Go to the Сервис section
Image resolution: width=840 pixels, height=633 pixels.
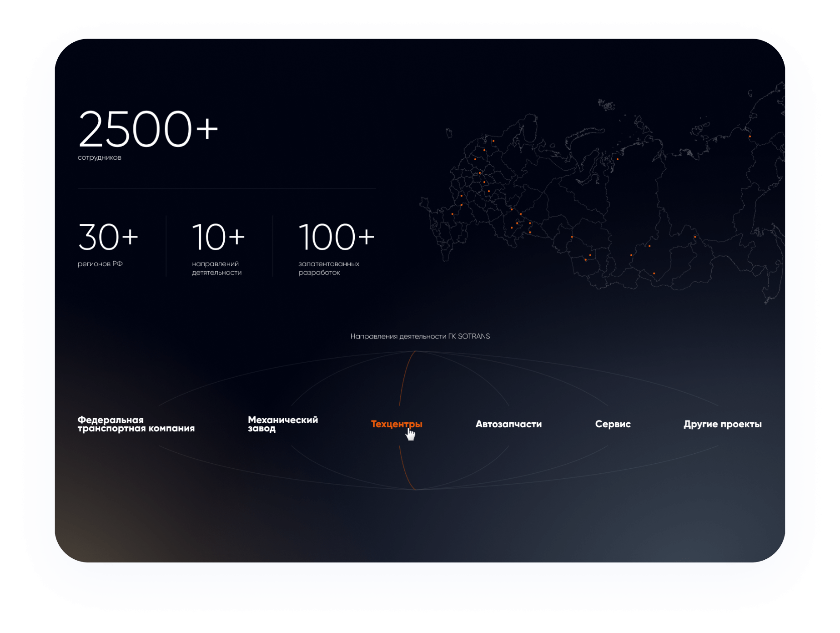coord(613,424)
